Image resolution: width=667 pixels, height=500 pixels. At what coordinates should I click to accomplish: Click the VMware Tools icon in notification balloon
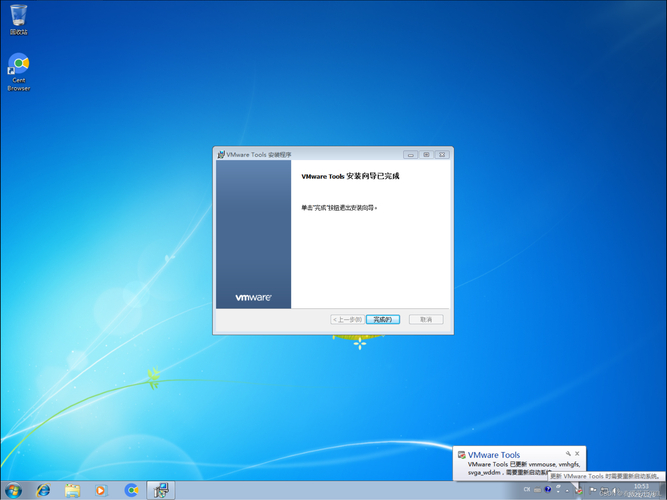(x=462, y=455)
